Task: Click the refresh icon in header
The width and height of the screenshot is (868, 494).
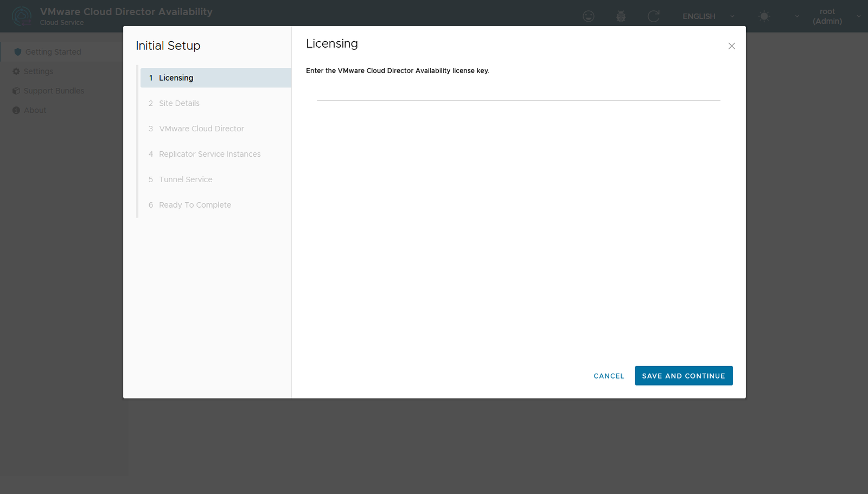Action: (x=654, y=16)
